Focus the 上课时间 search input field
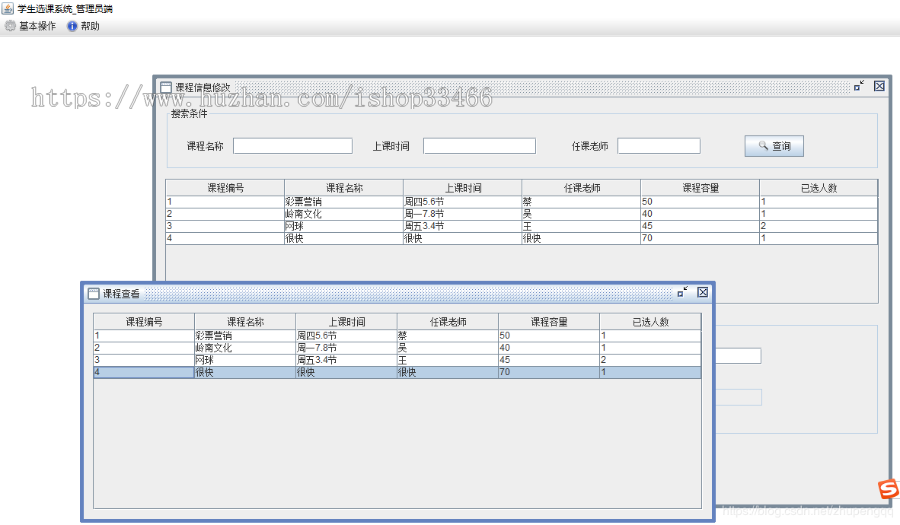 tap(479, 146)
